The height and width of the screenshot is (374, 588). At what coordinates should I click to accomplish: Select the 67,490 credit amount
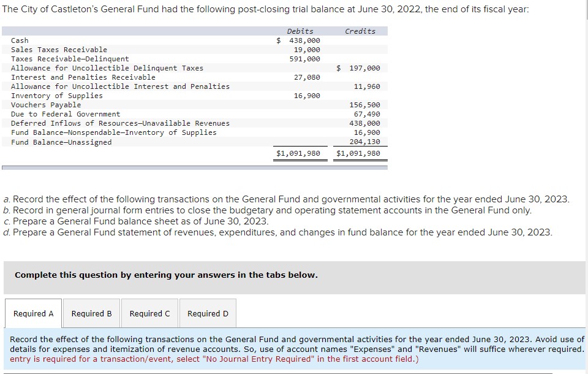tap(367, 114)
